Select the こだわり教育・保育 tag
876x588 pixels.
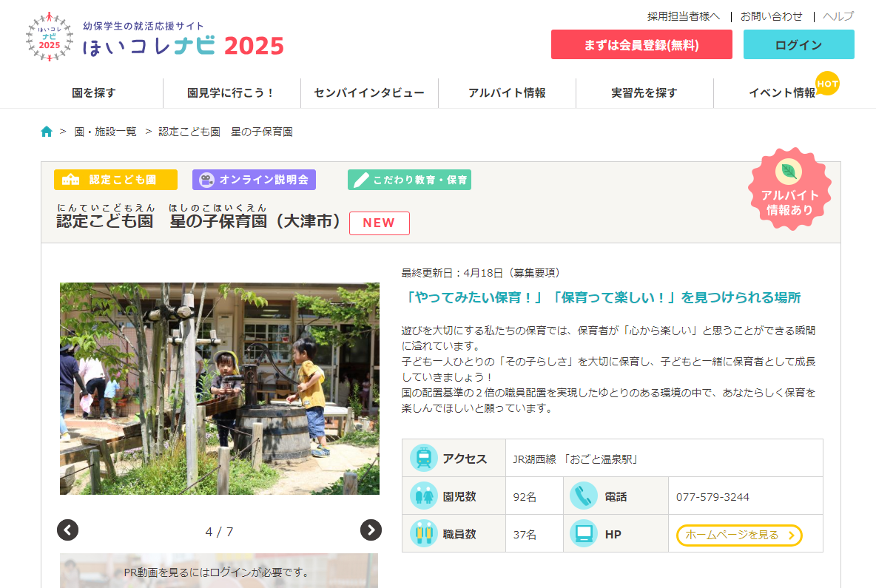click(x=409, y=180)
